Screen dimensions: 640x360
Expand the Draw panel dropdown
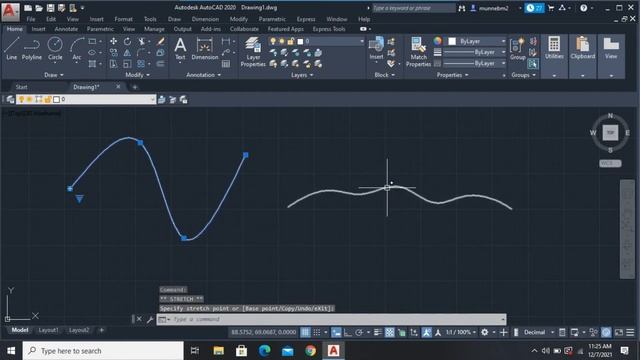(x=53, y=75)
